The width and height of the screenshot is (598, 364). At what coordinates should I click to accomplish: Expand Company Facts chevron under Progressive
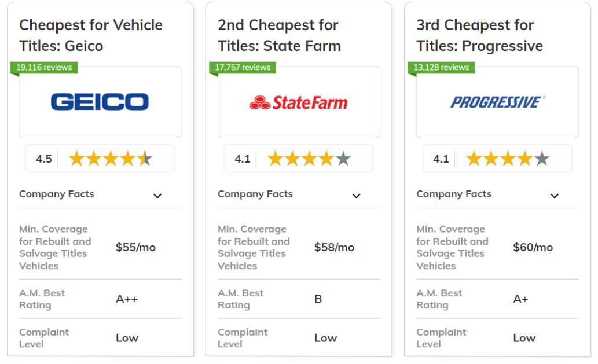click(x=555, y=196)
